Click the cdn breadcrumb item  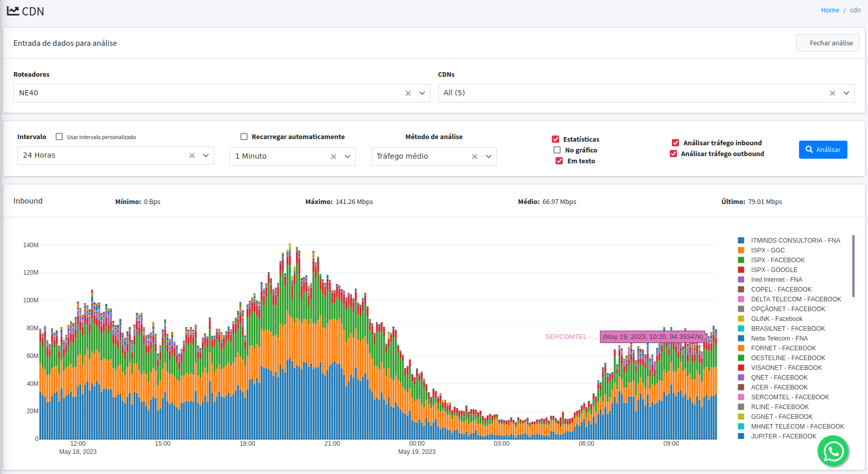pyautogui.click(x=855, y=10)
